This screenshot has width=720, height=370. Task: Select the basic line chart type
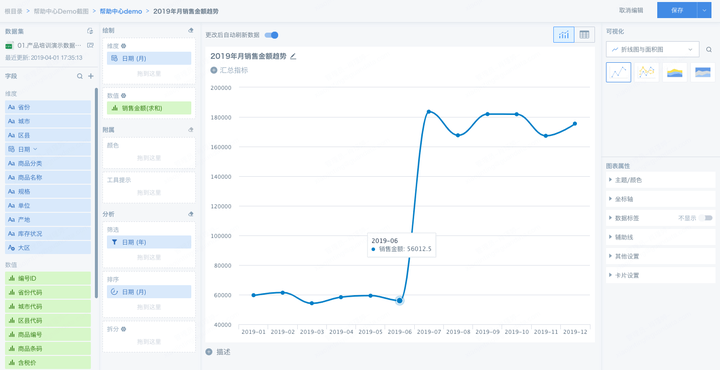(619, 72)
